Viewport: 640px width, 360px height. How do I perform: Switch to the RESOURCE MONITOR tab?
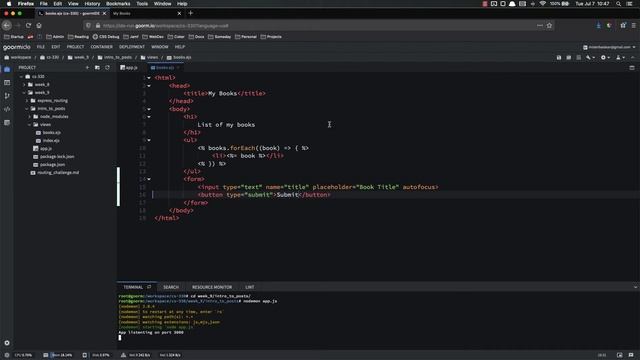(x=212, y=287)
